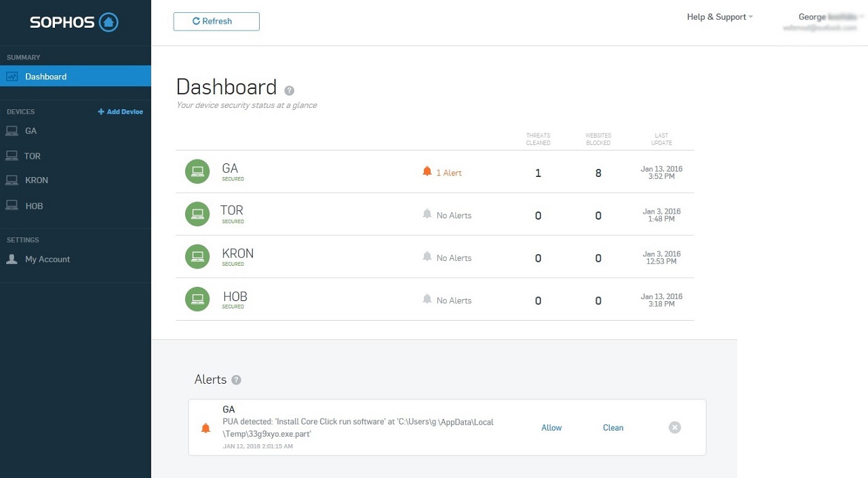Click the Threats Cleaned column header
The width and height of the screenshot is (868, 478).
click(538, 139)
